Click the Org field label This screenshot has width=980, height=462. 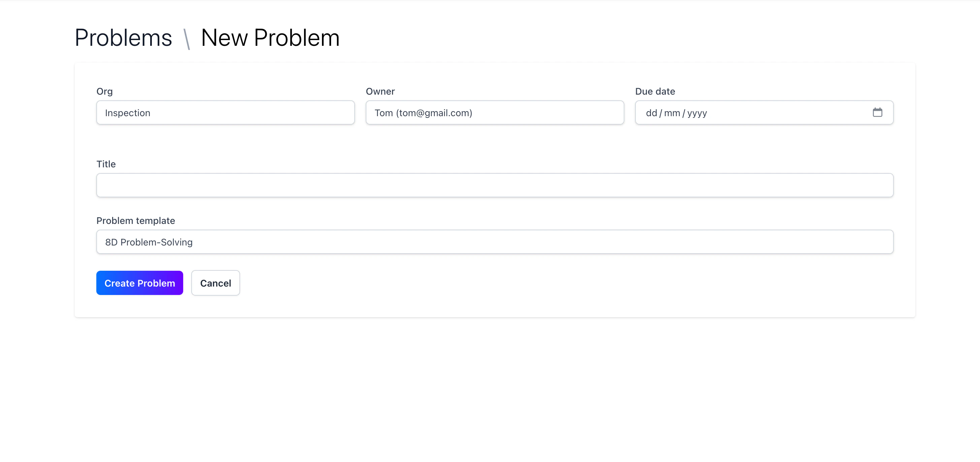[104, 91]
